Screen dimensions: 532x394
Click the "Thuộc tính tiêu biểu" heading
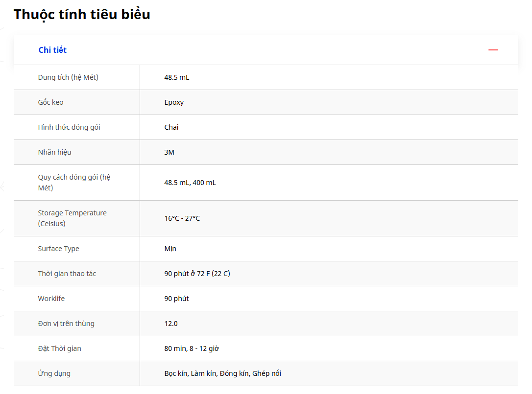pyautogui.click(x=82, y=14)
